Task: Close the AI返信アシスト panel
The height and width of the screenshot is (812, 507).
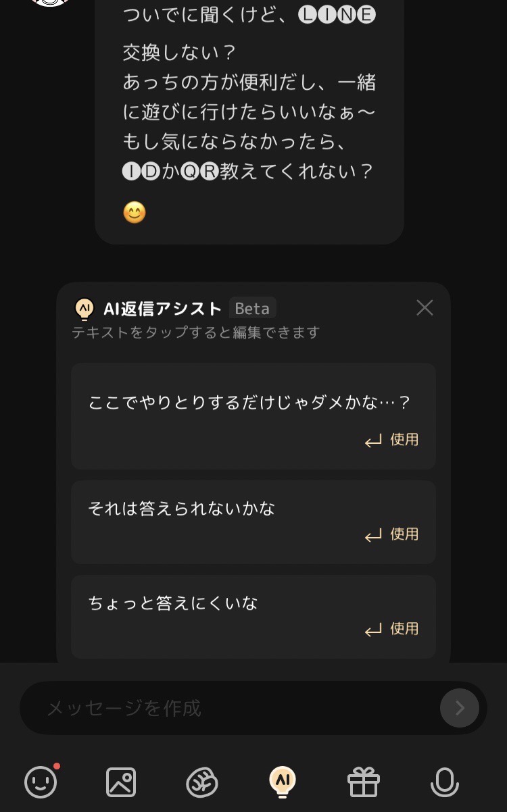Action: click(425, 308)
